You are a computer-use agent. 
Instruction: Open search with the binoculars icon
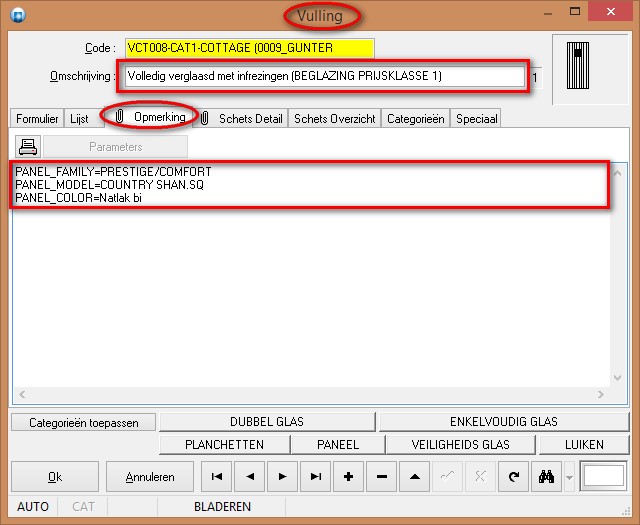tap(547, 476)
